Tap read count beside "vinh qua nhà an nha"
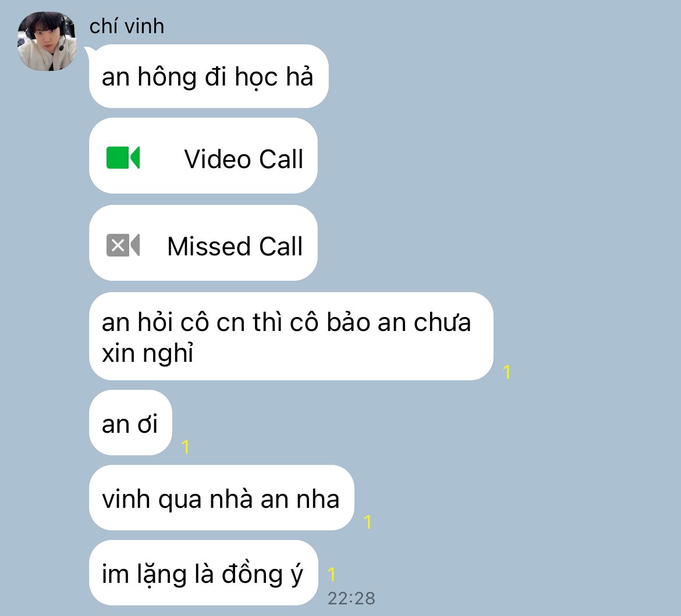Screen dimensions: 681x616 pyautogui.click(x=367, y=522)
